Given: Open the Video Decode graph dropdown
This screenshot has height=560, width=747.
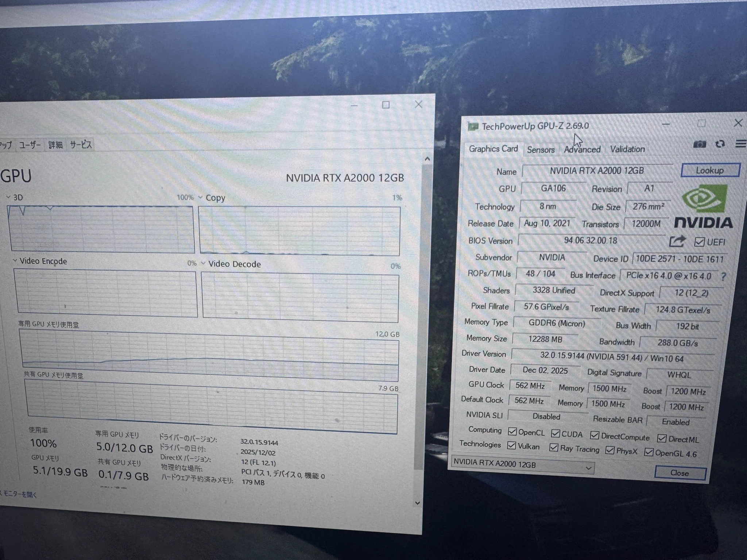Looking at the screenshot, I should click(x=203, y=263).
